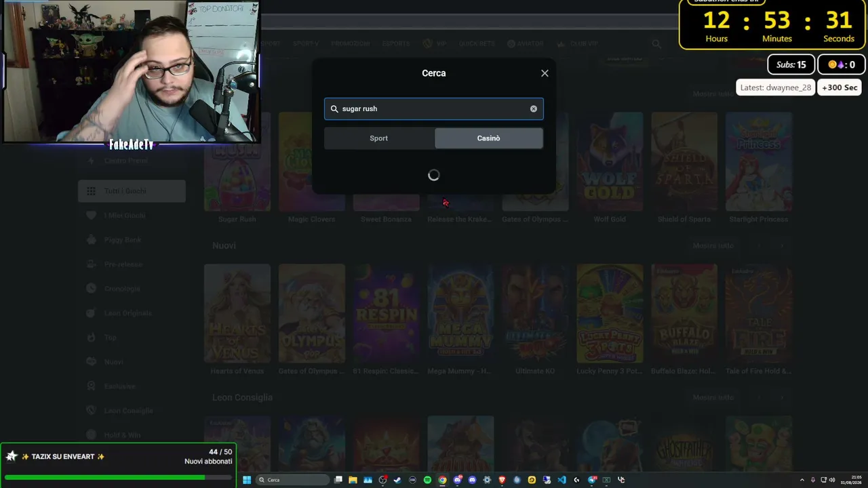The image size is (868, 488).
Task: Show previous games in the Leon Consiglia carousel
Action: [759, 397]
